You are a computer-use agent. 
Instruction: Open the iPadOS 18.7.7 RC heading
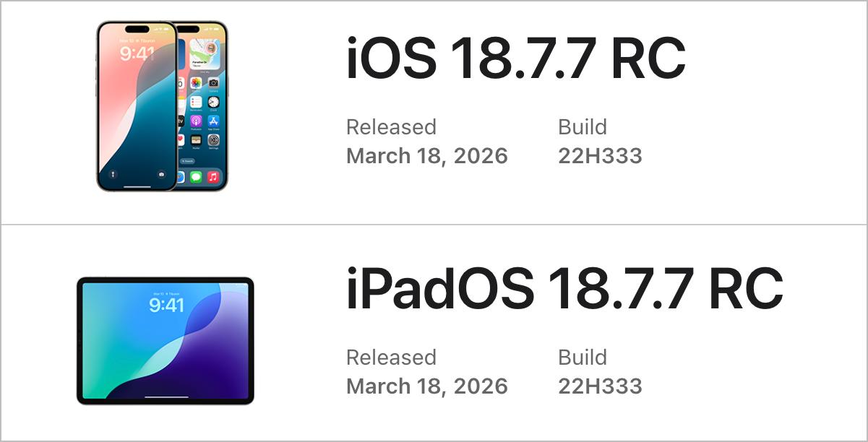pos(564,290)
